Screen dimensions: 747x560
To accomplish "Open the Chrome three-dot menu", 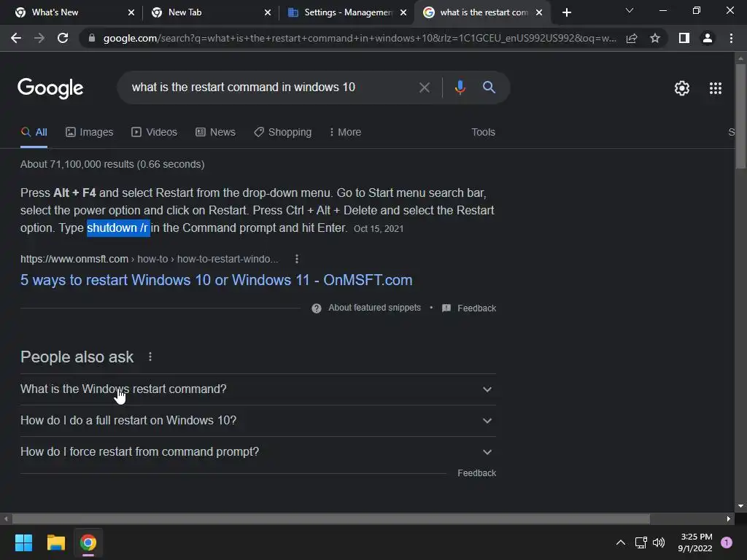I will [x=731, y=38].
